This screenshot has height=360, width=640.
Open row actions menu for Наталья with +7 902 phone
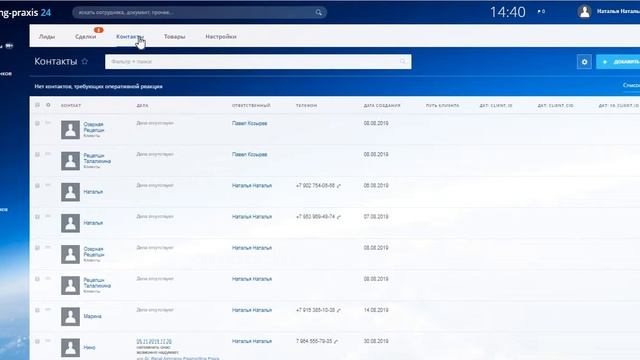(x=48, y=185)
